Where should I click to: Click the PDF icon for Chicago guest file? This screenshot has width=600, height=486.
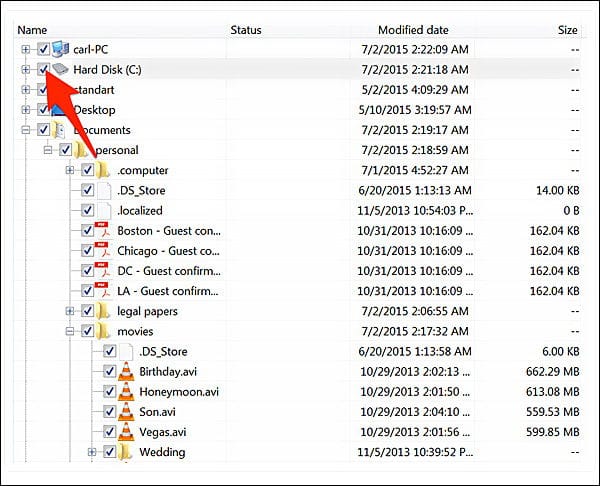pos(103,251)
